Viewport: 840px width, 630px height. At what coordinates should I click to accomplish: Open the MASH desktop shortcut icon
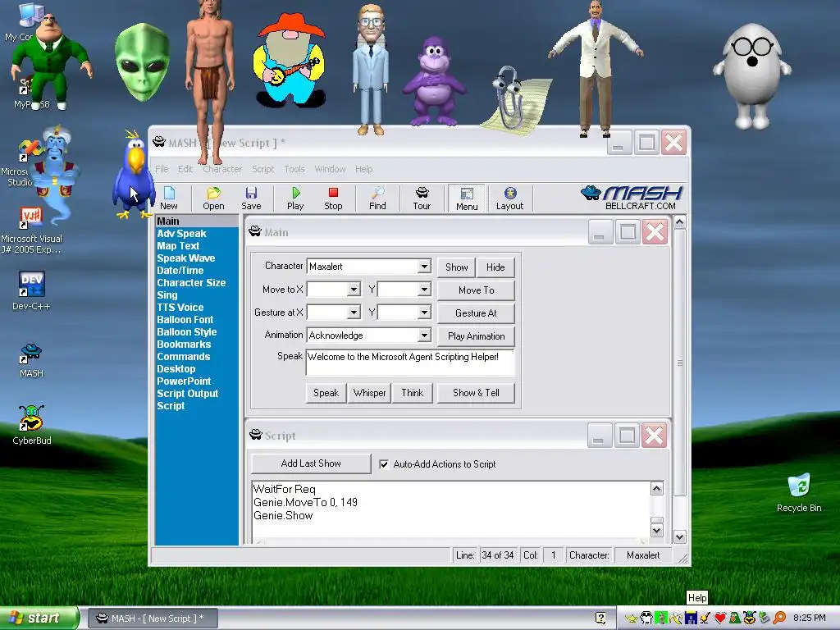click(x=31, y=361)
